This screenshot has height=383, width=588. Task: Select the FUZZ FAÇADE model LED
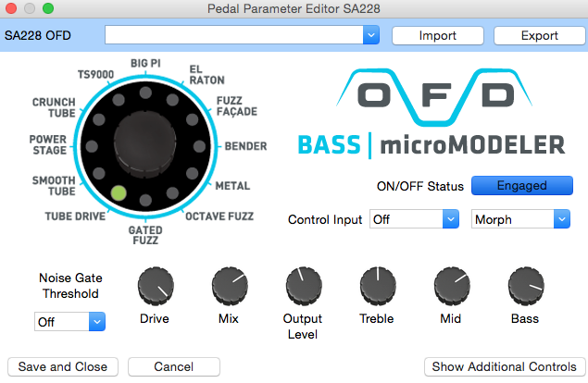point(192,119)
